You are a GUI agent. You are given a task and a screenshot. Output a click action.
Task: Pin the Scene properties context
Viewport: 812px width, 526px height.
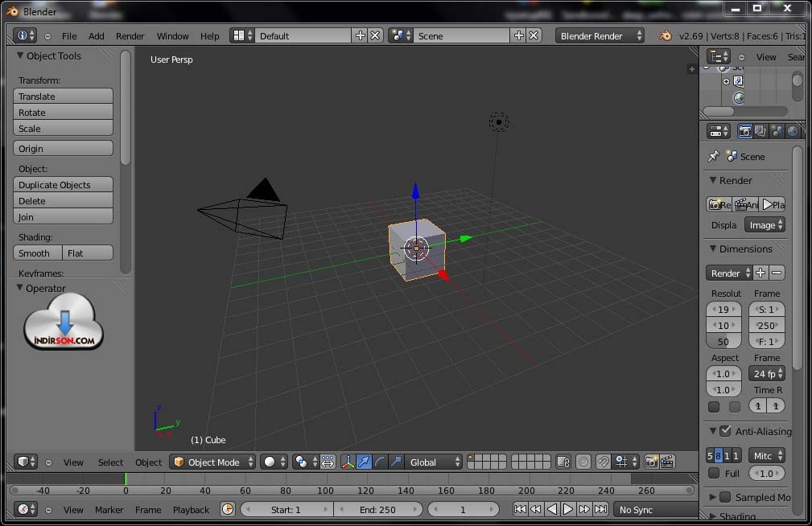(x=714, y=156)
